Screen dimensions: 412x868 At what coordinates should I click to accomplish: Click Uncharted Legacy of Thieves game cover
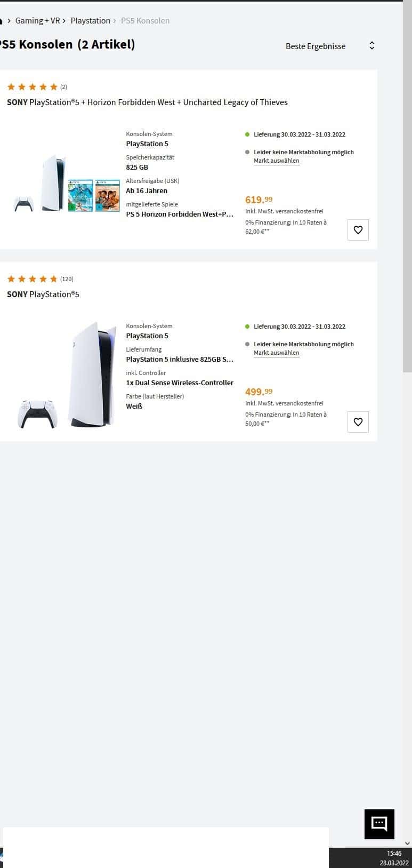click(107, 195)
